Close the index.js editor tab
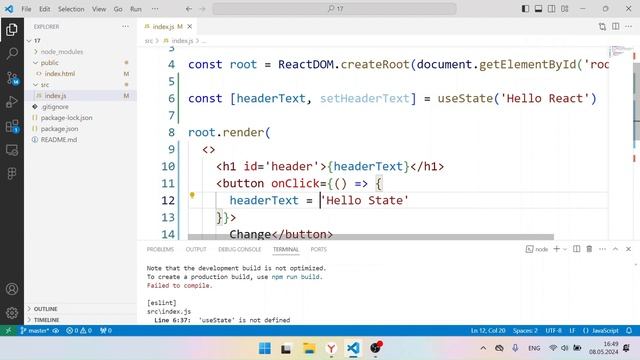 [189, 27]
